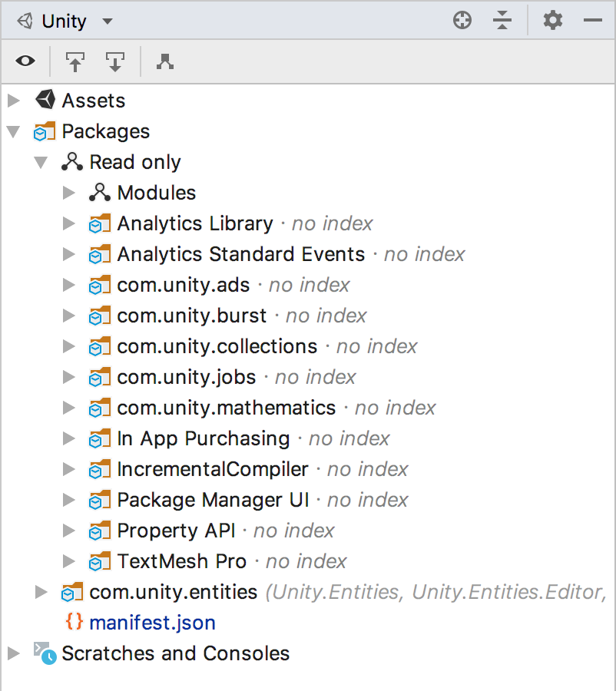Hide the tool window with minus icon
This screenshot has height=691, width=616.
(593, 20)
